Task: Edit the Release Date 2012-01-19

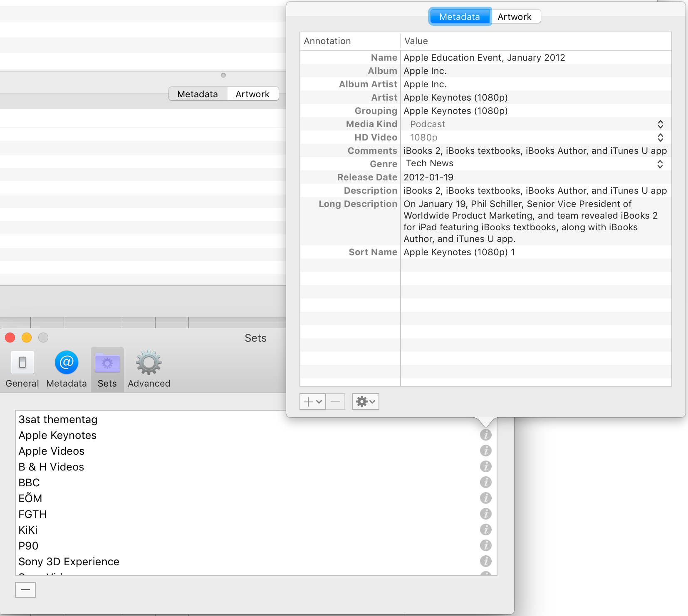Action: 536,177
